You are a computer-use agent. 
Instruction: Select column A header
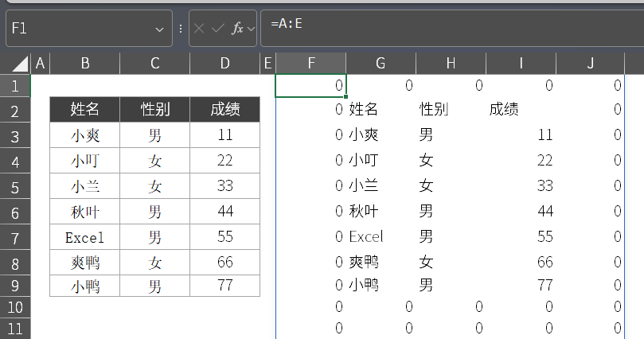[41, 63]
